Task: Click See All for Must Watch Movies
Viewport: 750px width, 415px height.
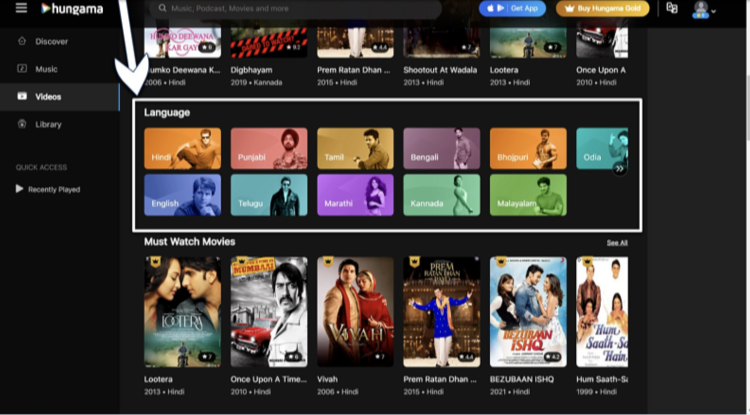Action: click(617, 243)
